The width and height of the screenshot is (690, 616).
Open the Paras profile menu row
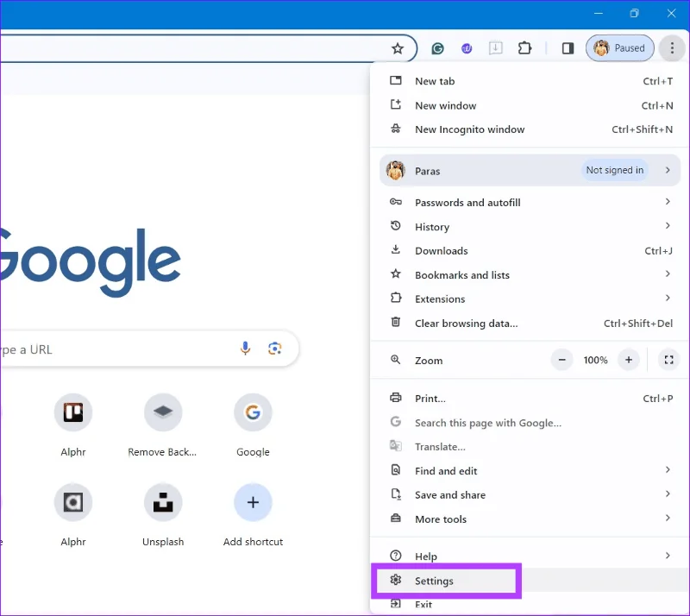[530, 171]
